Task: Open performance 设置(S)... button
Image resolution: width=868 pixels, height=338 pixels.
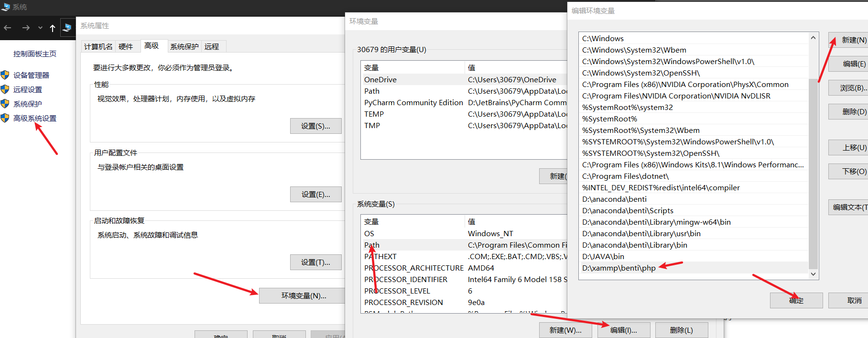Action: tap(315, 126)
